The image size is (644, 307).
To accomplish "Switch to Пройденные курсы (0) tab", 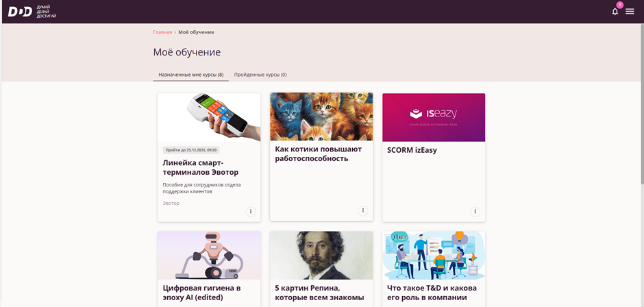I will [260, 75].
